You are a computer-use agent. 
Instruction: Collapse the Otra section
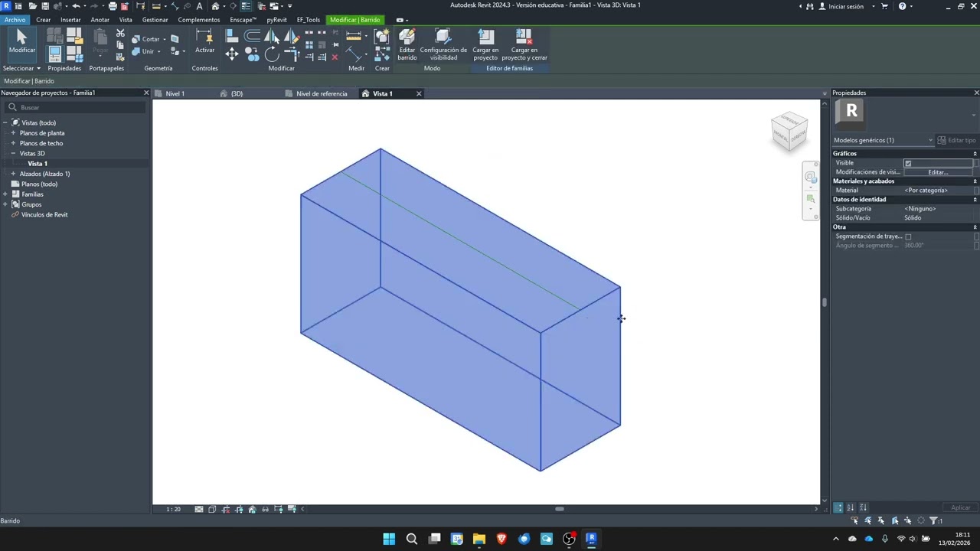[975, 227]
